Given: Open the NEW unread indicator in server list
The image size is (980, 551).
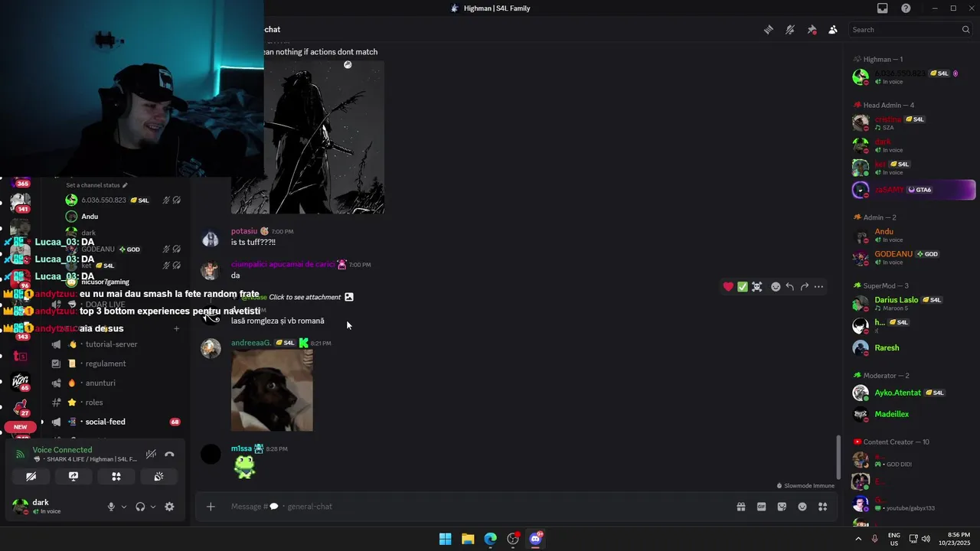Looking at the screenshot, I should (21, 427).
